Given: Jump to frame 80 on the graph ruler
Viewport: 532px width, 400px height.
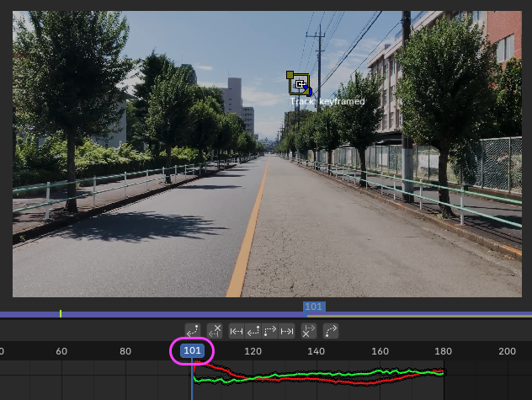Looking at the screenshot, I should (125, 351).
